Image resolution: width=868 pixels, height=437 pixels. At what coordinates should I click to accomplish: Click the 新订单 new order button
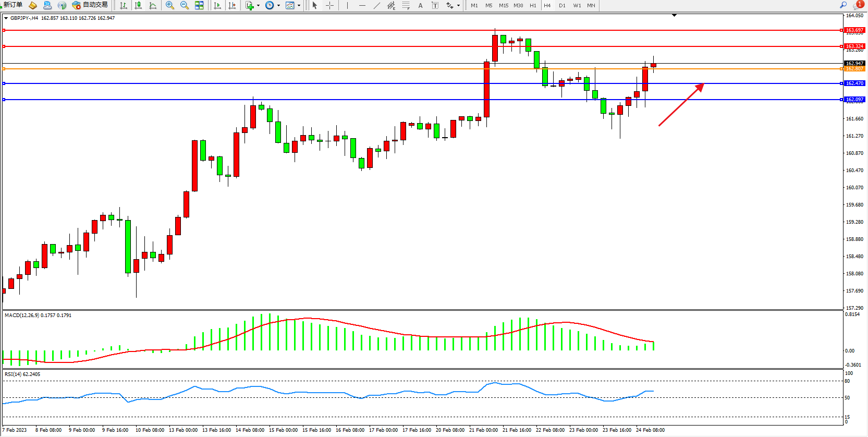[x=13, y=5]
